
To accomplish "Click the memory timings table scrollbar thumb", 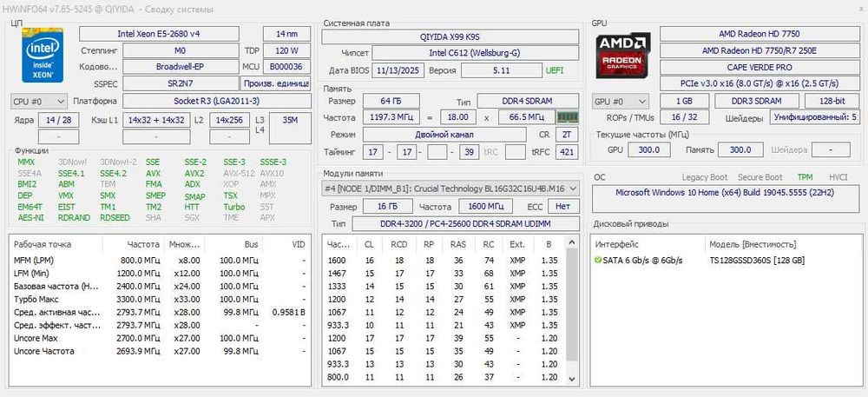I will click(572, 305).
